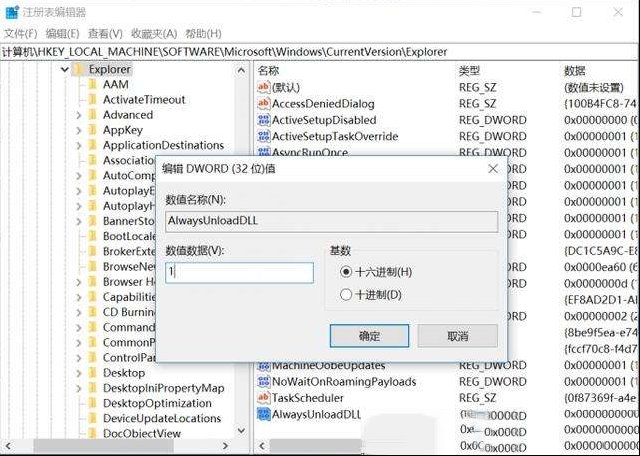The image size is (640, 456).
Task: Select the AccessDeniedDialog value name
Action: pos(323,104)
